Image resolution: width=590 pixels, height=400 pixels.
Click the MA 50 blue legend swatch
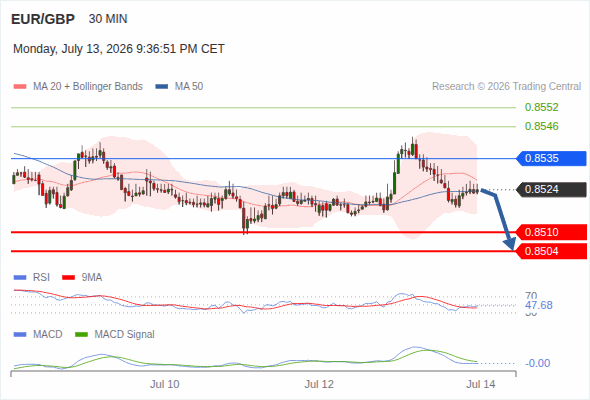162,87
